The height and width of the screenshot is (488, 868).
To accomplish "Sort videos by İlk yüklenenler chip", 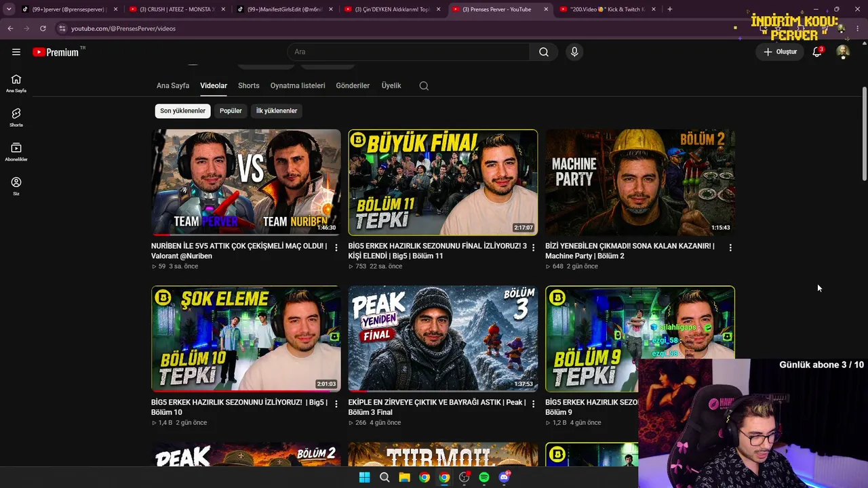I will pos(277,111).
